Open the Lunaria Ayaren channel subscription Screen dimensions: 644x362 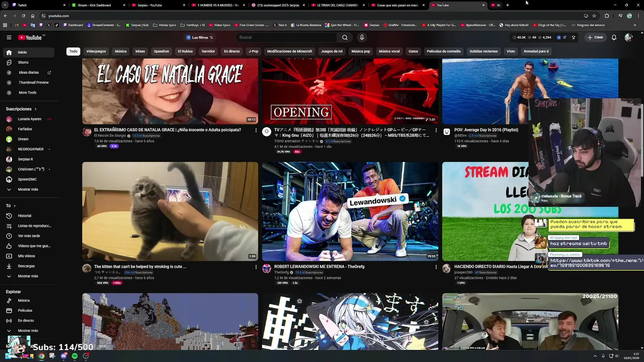click(x=28, y=119)
